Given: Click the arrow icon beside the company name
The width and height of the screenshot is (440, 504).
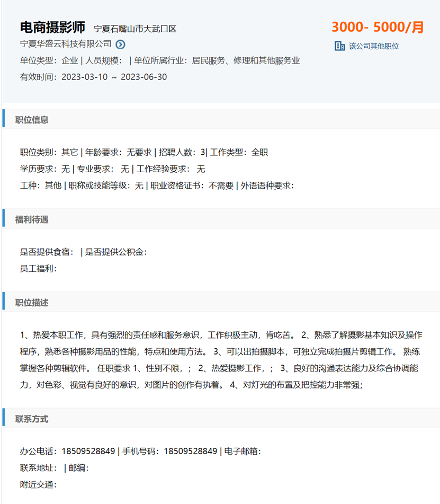Looking at the screenshot, I should click(x=121, y=45).
